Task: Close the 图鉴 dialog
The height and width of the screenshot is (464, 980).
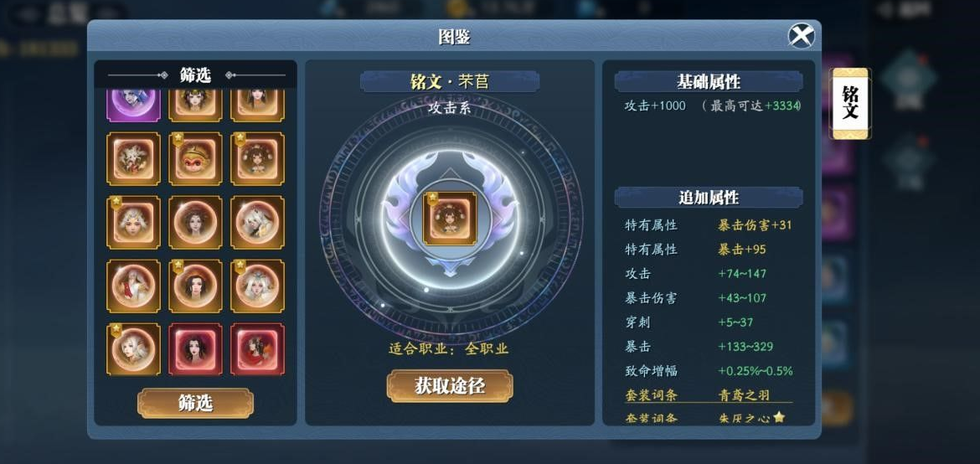Action: (802, 36)
